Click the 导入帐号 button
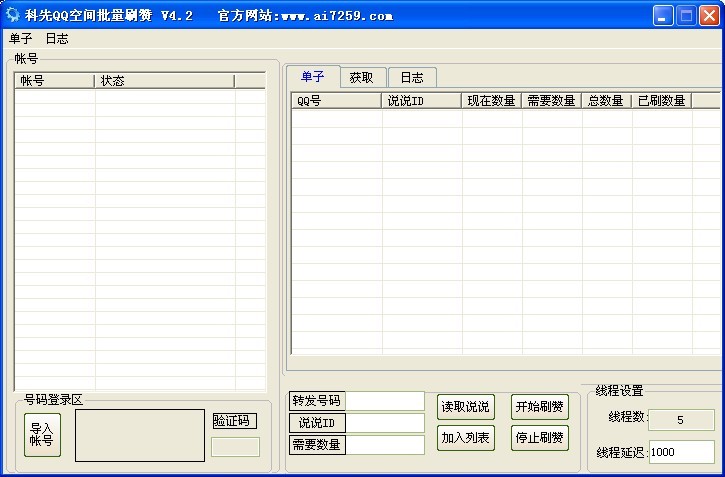 [41, 435]
